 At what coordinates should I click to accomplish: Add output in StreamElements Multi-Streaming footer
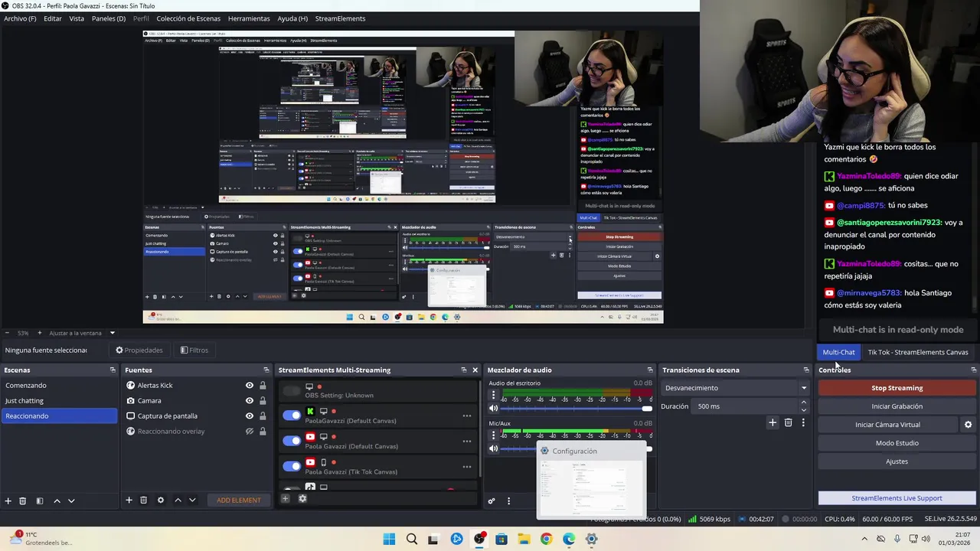click(285, 499)
